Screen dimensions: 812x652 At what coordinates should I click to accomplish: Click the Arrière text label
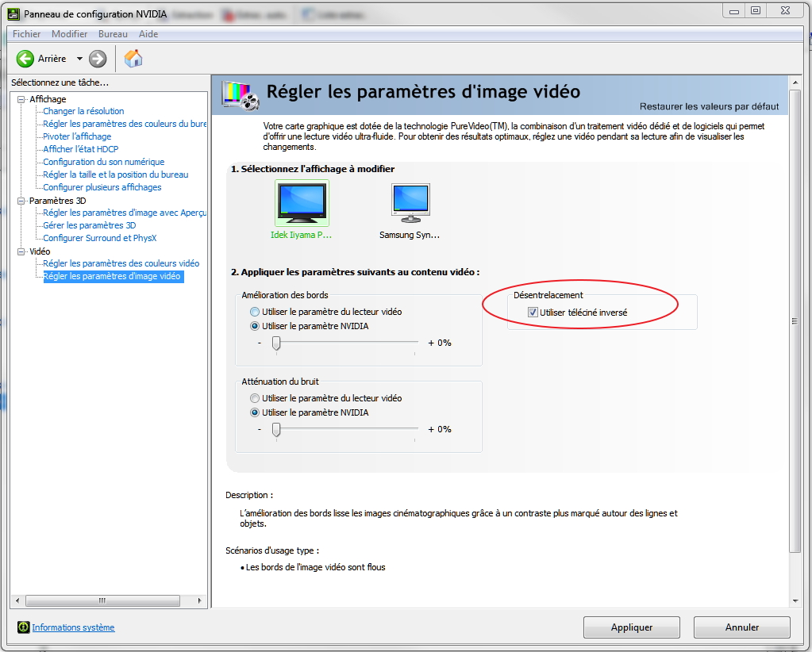click(52, 59)
